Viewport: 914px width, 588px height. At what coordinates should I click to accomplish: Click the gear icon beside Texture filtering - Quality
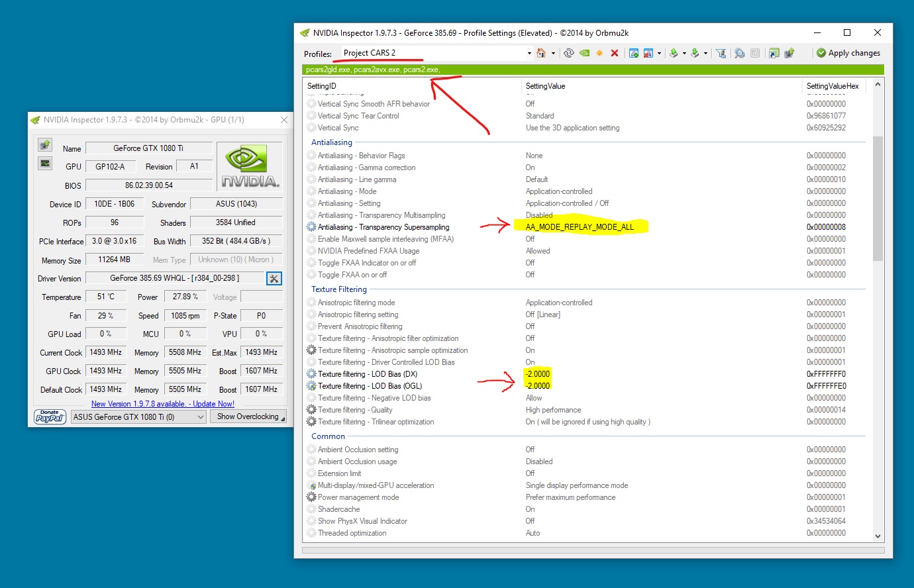311,410
